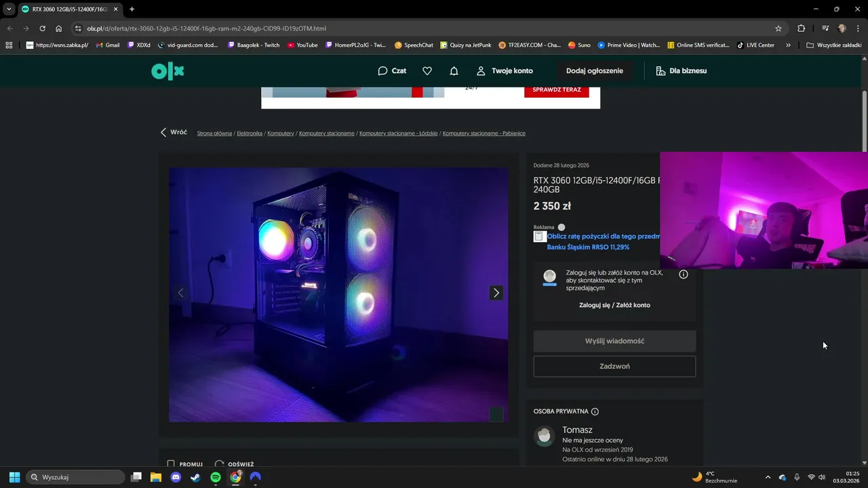
Task: Click Zaloguj się / Załóż konto
Action: [x=614, y=305]
